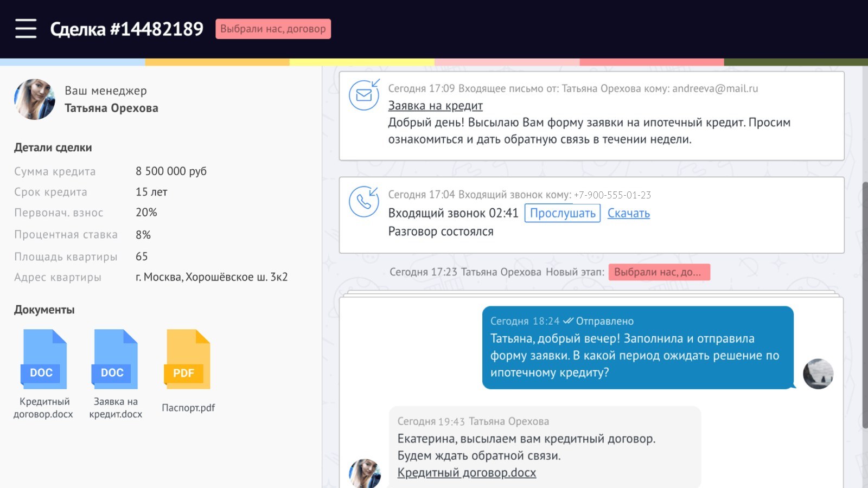Click the down payment value 20%
Screen dimensions: 868x488
point(146,213)
